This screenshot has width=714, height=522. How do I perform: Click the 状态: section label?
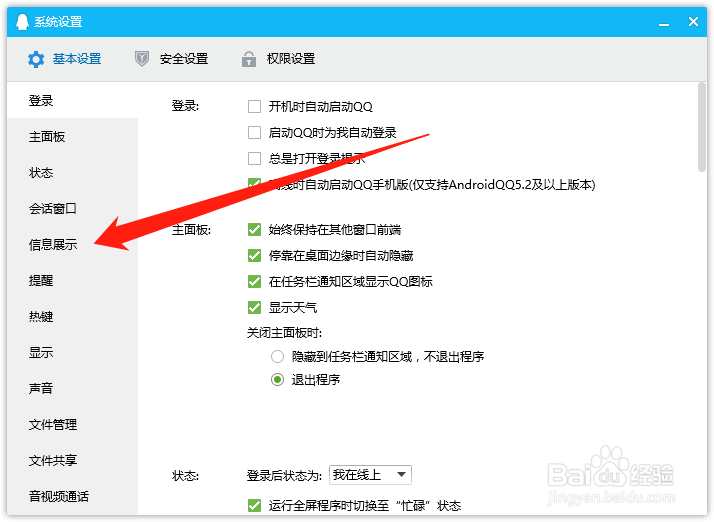pyautogui.click(x=185, y=476)
